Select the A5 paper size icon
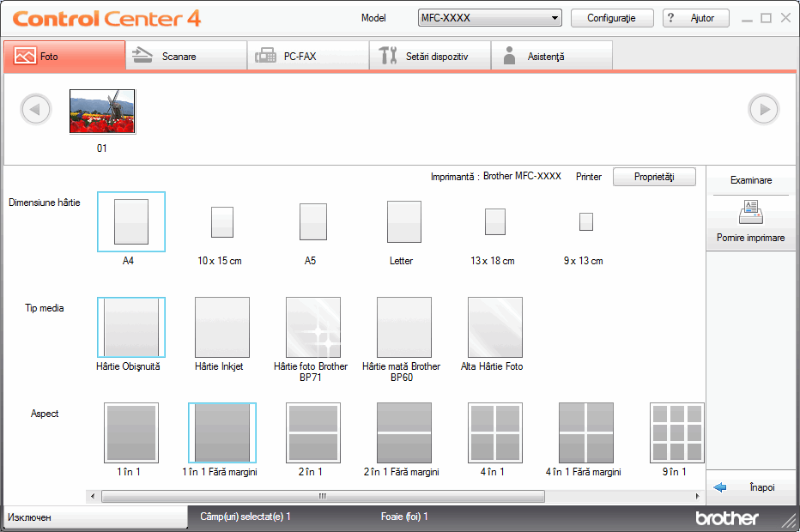The height and width of the screenshot is (532, 800). point(313,222)
